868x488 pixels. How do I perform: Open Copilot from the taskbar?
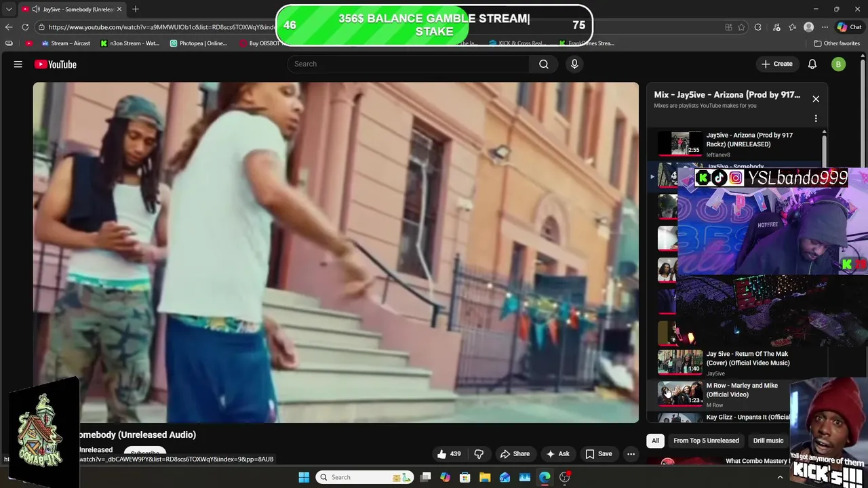click(445, 477)
